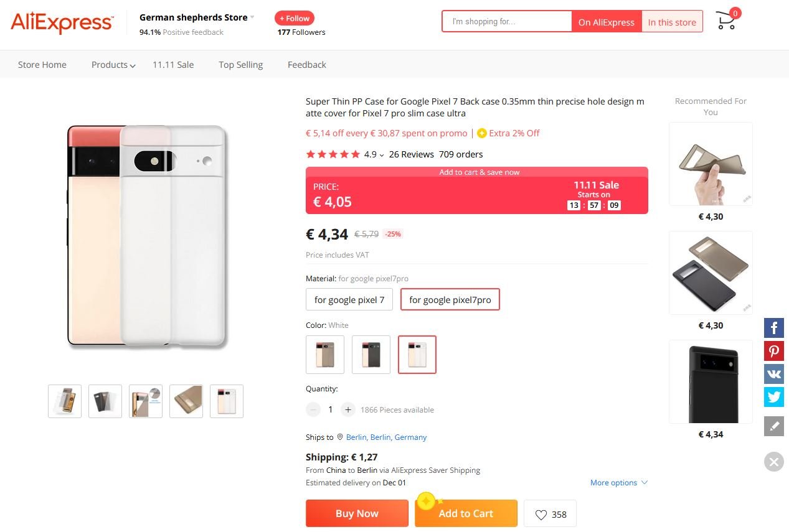Open the shopping cart icon
Screen dimensions: 789x532
coord(726,21)
